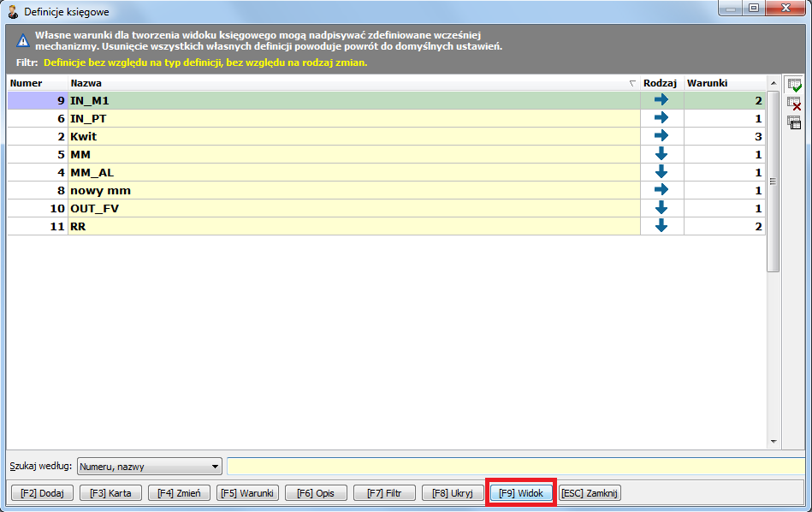
Task: Maximize the Definicje księgowe window
Action: (754, 8)
